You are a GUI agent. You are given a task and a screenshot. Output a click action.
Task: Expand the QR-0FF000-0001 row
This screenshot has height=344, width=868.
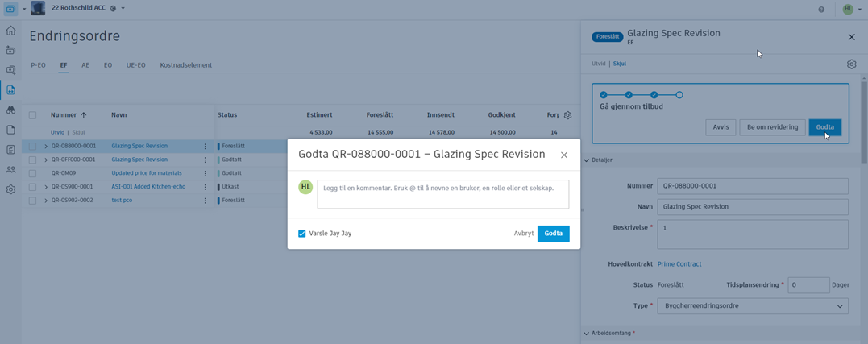pyautogui.click(x=46, y=160)
